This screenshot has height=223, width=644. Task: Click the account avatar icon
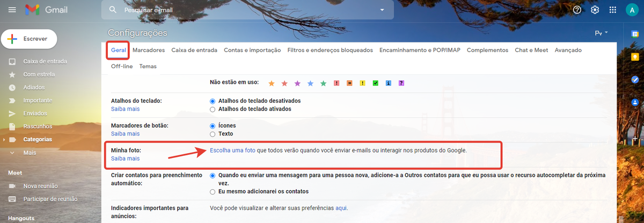pyautogui.click(x=631, y=10)
